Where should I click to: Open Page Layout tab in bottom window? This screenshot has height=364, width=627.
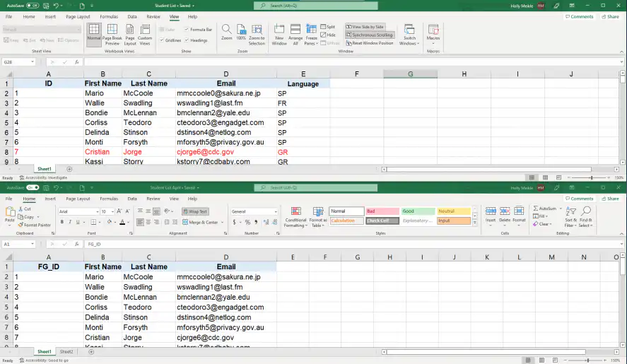coord(78,199)
